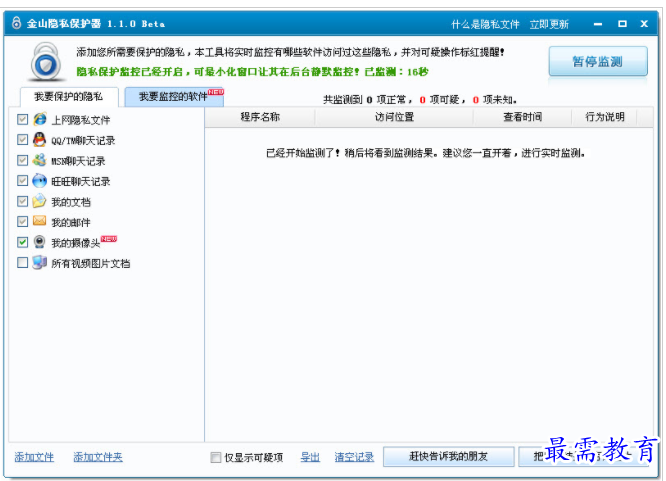
Task: Toggle the 上网隐私文件 checkbox
Action: coord(23,119)
